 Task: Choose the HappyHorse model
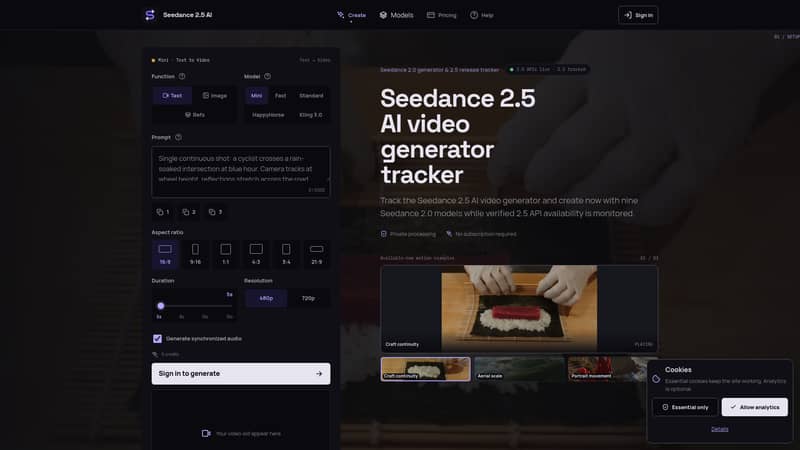point(268,115)
